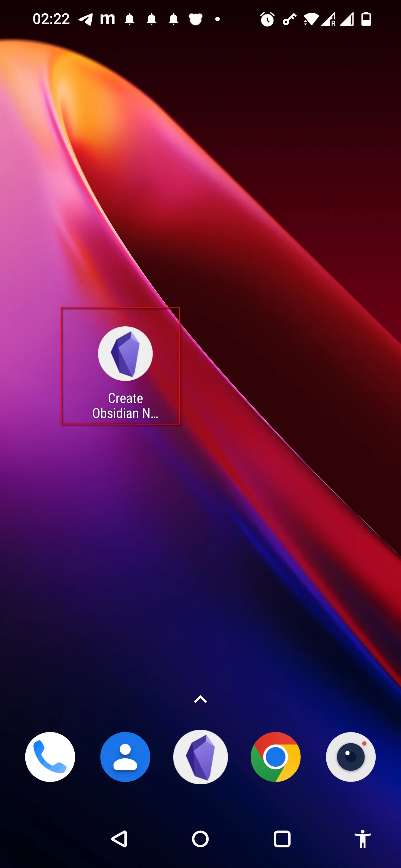401x868 pixels.
Task: Open the Create Obsidian Note shortcut icon
Action: tap(125, 354)
